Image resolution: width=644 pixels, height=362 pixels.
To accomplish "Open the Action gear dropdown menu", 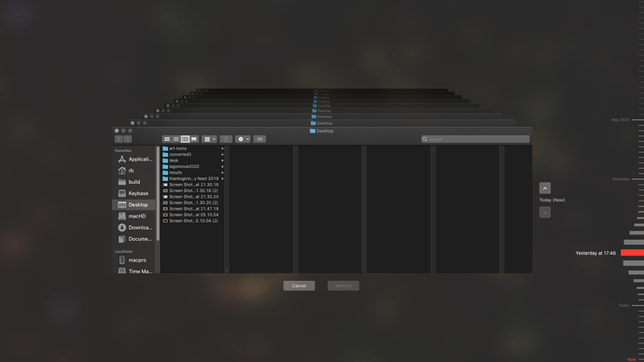I will pyautogui.click(x=243, y=139).
